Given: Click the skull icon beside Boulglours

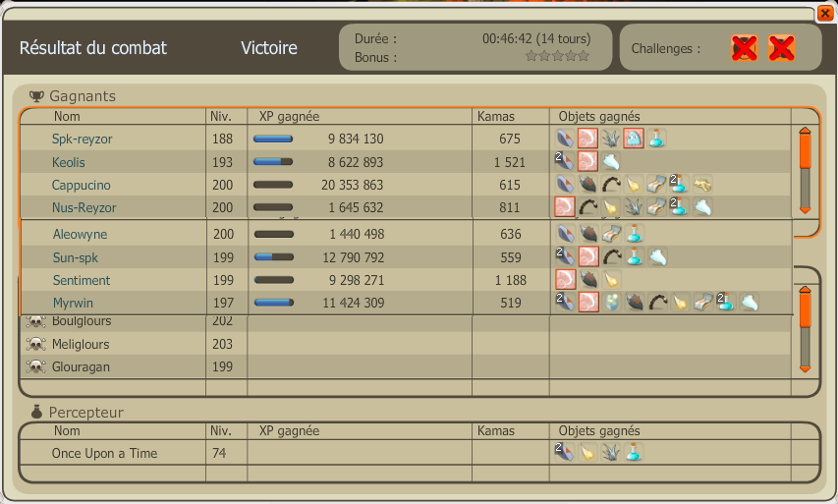Looking at the screenshot, I should point(35,321).
